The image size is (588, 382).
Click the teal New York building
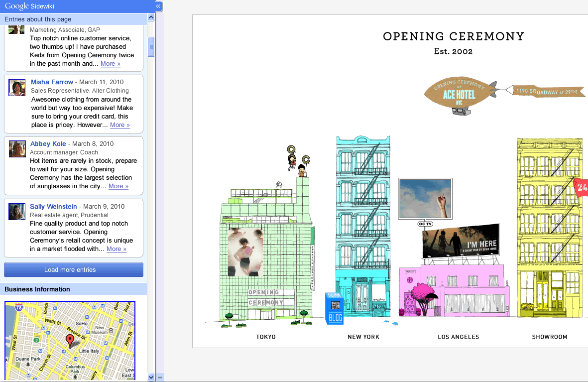[363, 226]
